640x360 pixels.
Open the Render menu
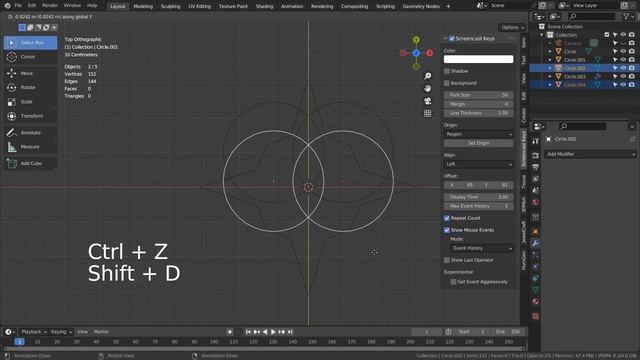click(x=50, y=6)
